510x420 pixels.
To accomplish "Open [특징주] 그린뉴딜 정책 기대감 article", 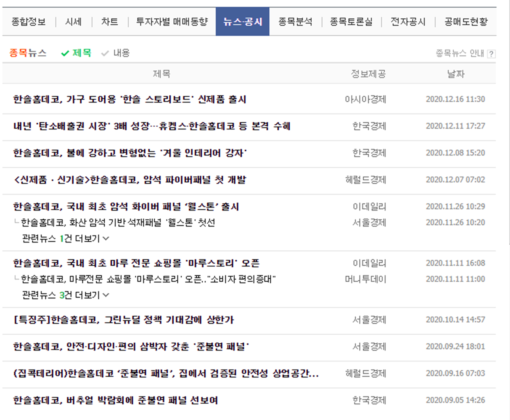I will 124,320.
